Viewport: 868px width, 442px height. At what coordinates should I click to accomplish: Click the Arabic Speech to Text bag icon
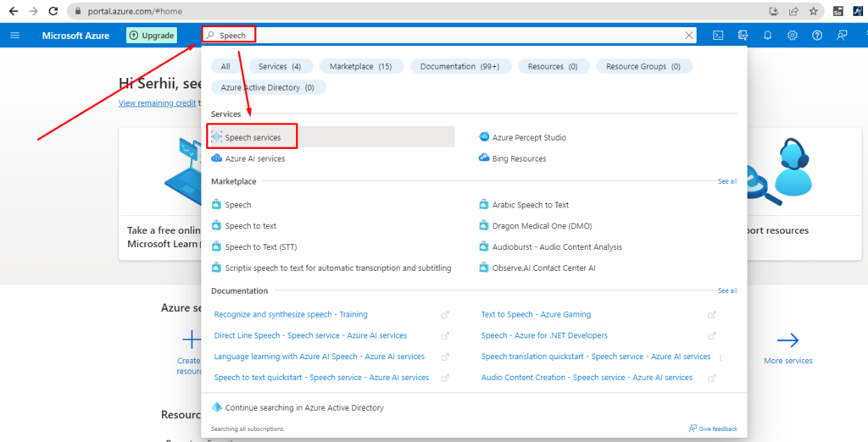[484, 205]
